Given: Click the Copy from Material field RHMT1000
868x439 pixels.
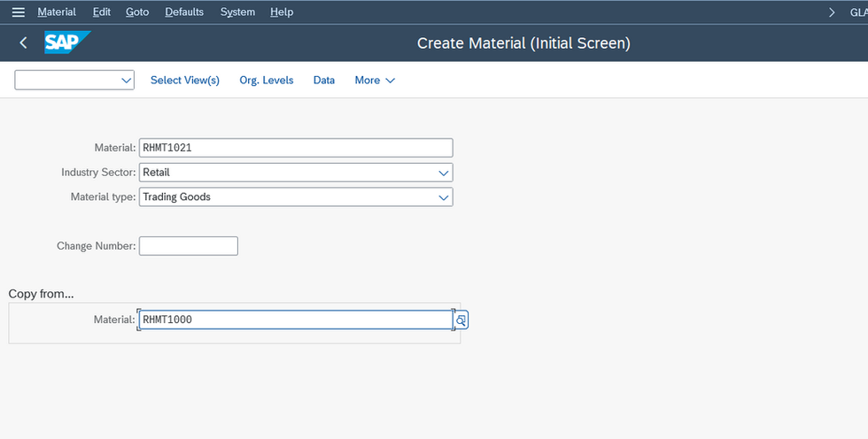Looking at the screenshot, I should click(x=296, y=320).
